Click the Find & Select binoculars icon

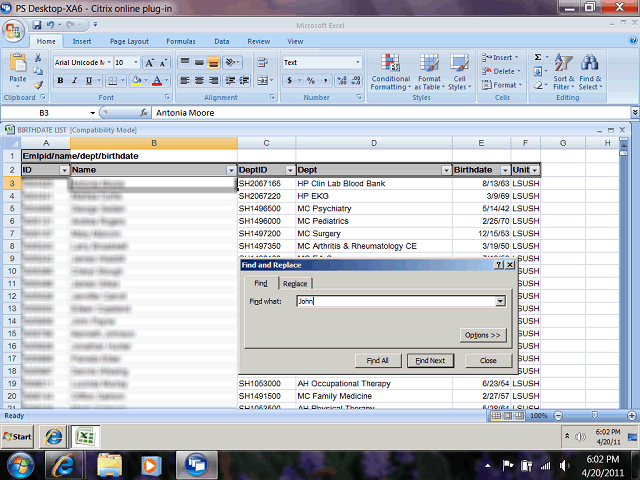pyautogui.click(x=591, y=70)
